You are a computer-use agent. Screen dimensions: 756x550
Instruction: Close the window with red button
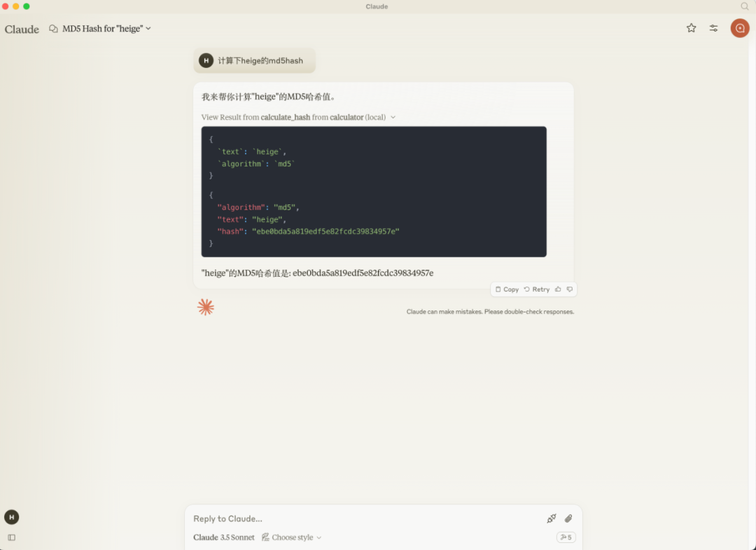[6, 6]
